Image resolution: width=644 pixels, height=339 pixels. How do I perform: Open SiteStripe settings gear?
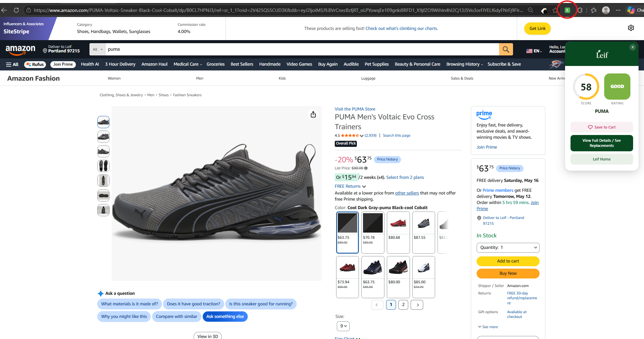(631, 28)
